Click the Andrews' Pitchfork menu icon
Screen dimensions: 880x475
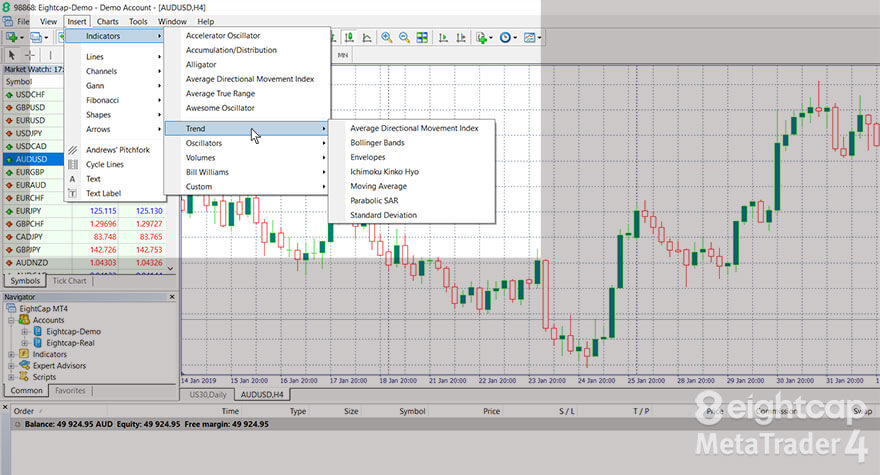[73, 150]
